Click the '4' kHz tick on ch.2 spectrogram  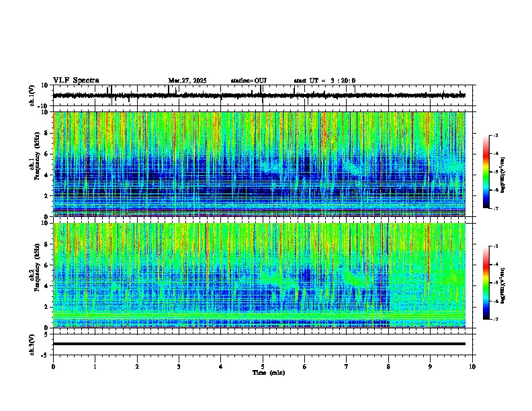click(46, 286)
